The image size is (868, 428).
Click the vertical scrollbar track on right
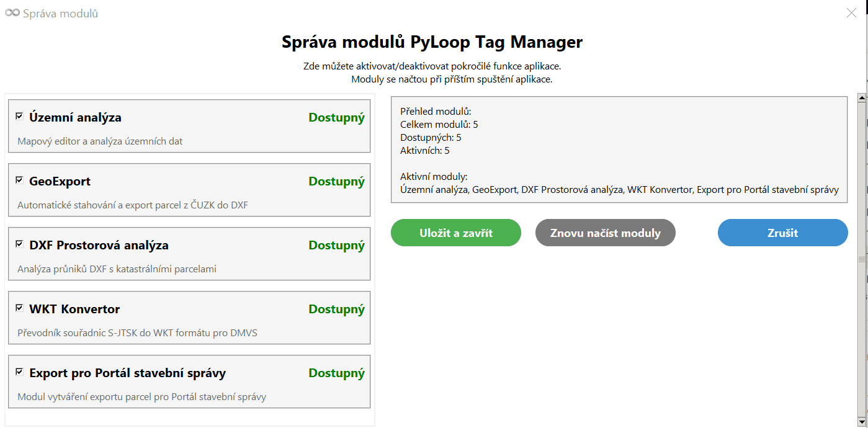[861, 261]
